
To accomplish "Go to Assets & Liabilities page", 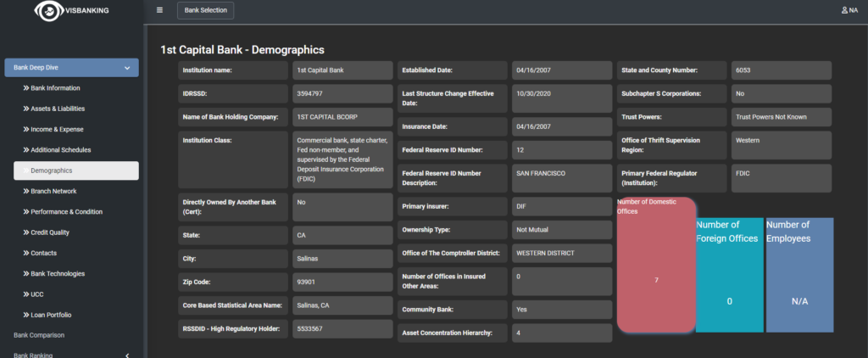I will 58,109.
